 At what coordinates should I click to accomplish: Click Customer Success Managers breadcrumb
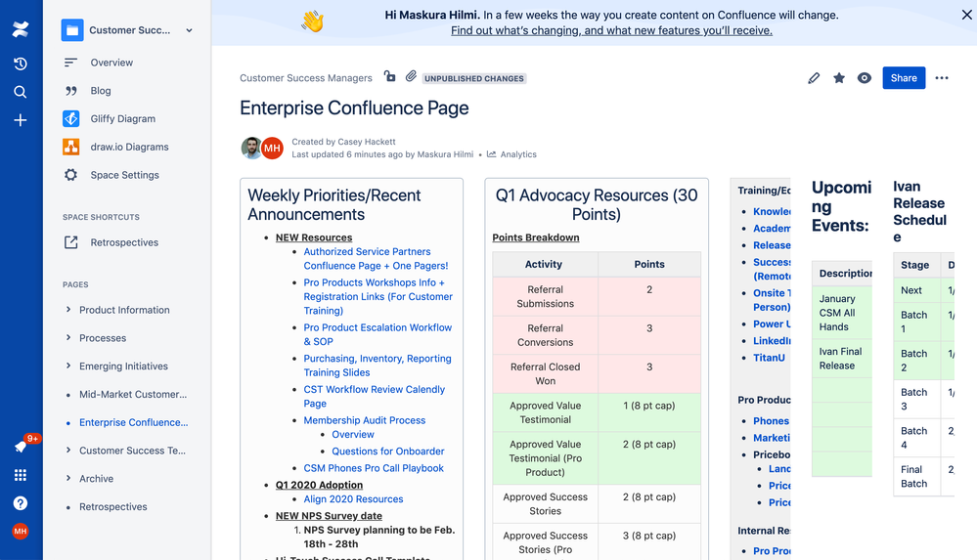306,78
